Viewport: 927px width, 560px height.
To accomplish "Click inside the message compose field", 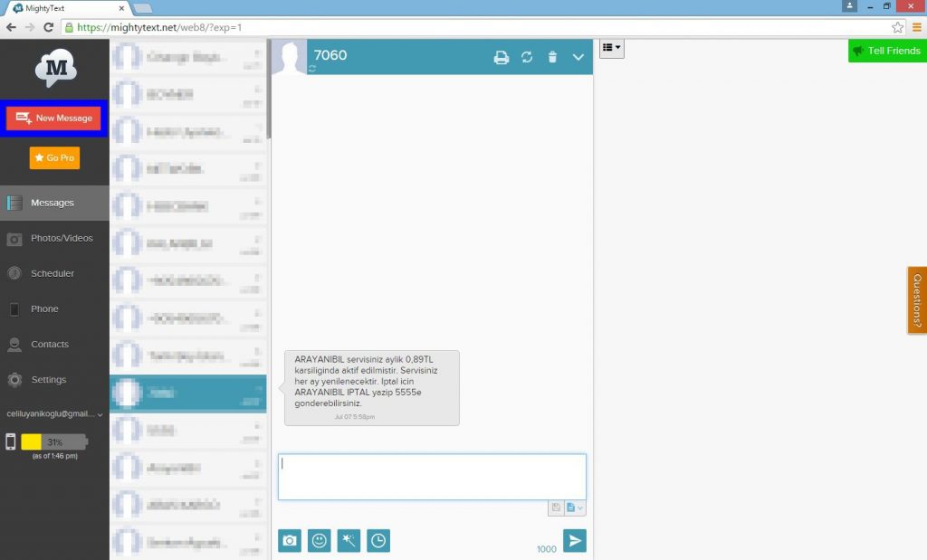I will tap(432, 476).
